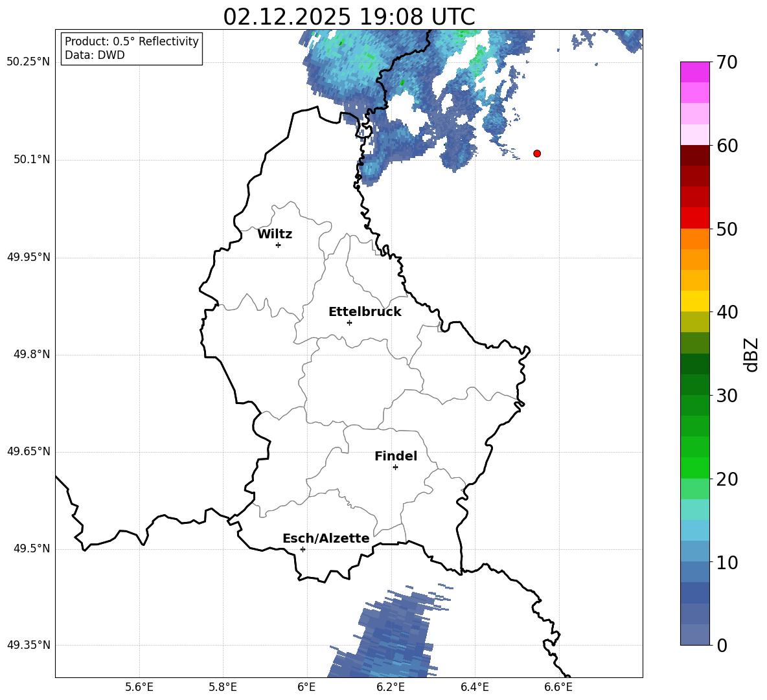The width and height of the screenshot is (767, 700).
Task: Click the red dot marker on the map
Action: [537, 153]
